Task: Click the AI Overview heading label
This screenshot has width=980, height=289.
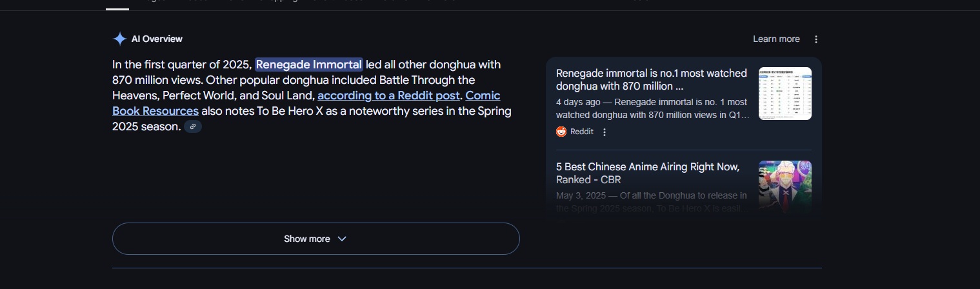Action: (157, 39)
